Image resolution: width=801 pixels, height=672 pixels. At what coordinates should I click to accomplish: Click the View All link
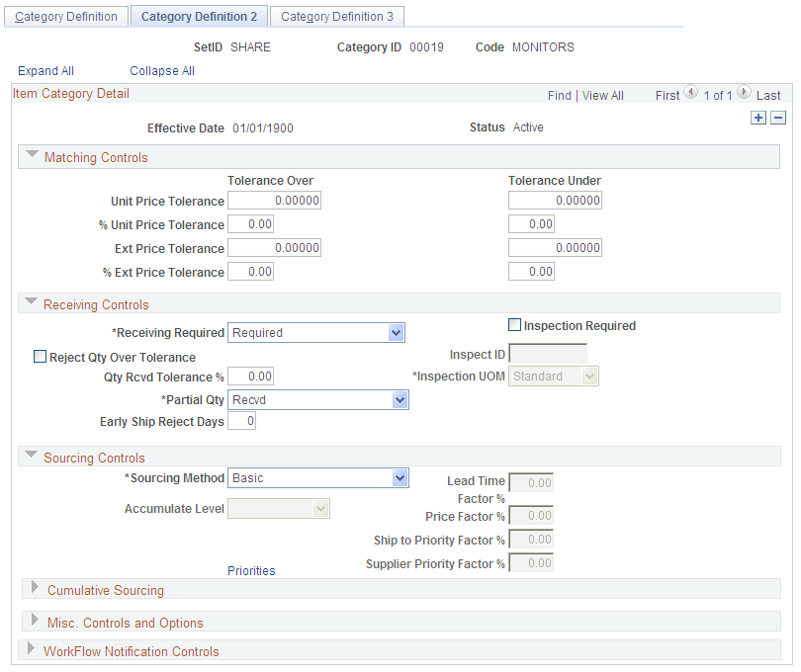tap(602, 95)
